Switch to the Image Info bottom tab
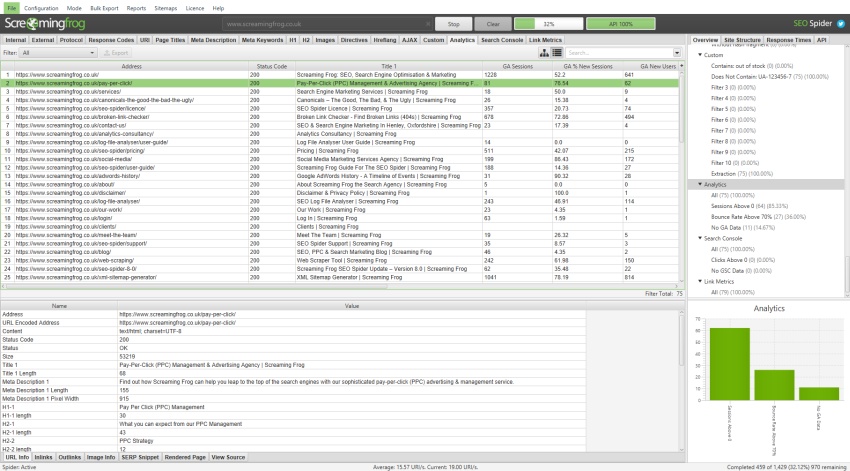 click(x=101, y=457)
